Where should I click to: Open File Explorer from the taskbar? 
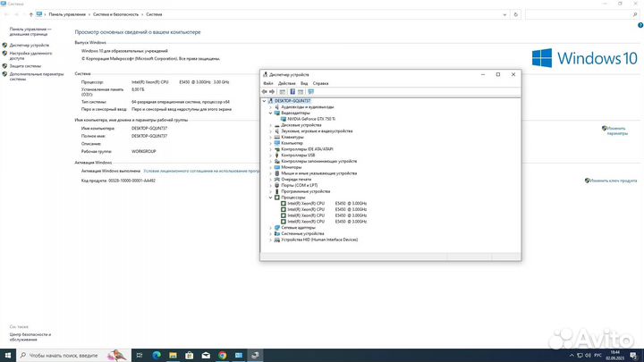coord(173,356)
